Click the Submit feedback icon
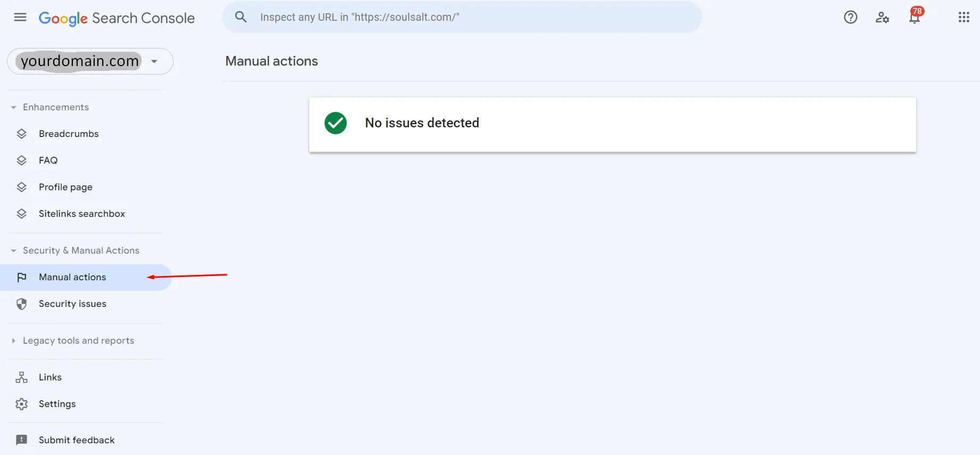The image size is (980, 455). point(21,440)
